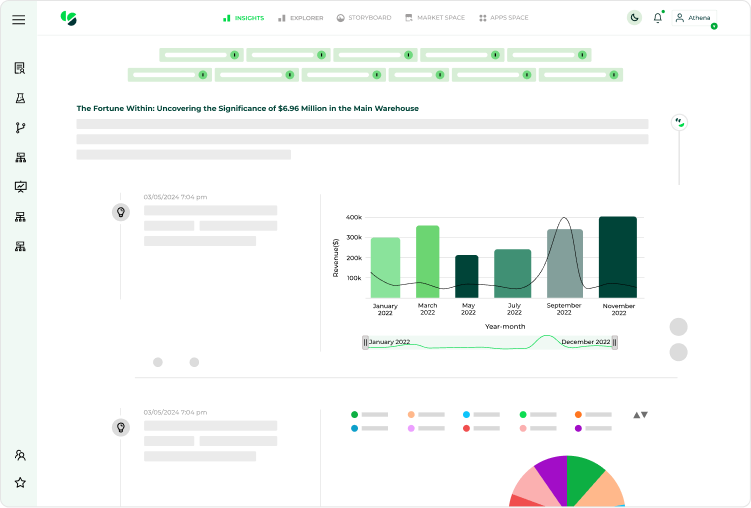This screenshot has height=508, width=751.
Task: Click hierarchy icon just below presentation icon
Action: click(20, 217)
